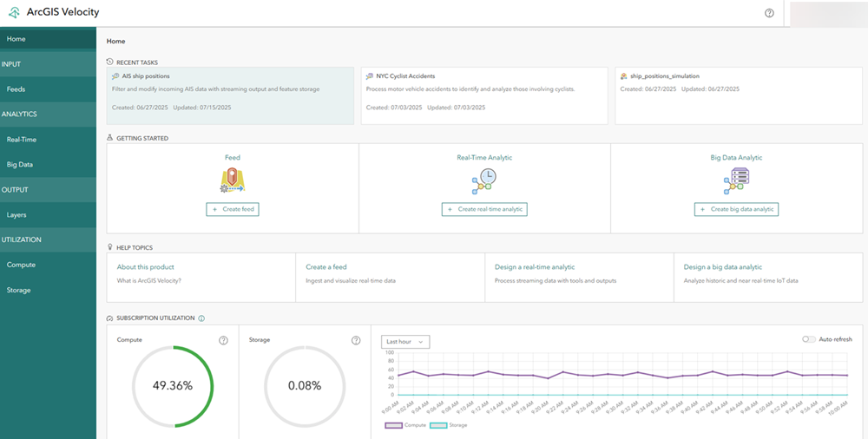868x439 pixels.
Task: Click the ArcGIS Velocity logo icon
Action: coord(14,12)
